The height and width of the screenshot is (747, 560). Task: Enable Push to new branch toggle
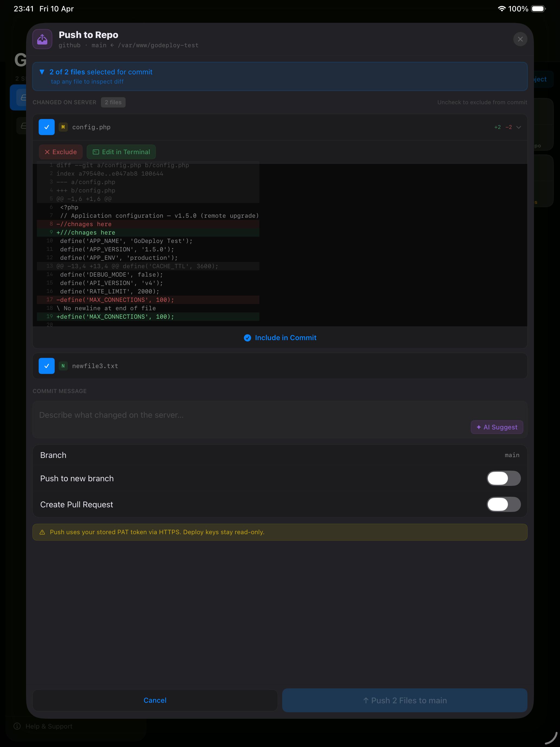click(504, 478)
